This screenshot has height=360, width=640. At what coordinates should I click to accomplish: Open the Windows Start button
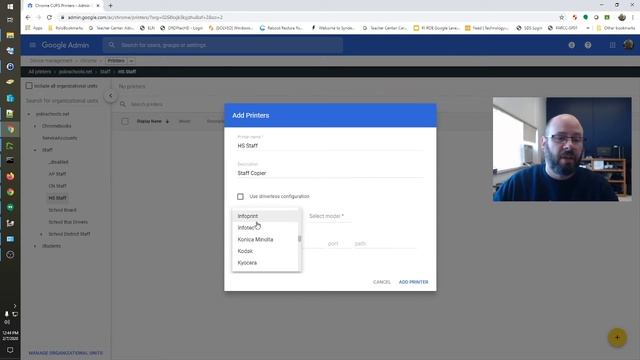(10, 7)
